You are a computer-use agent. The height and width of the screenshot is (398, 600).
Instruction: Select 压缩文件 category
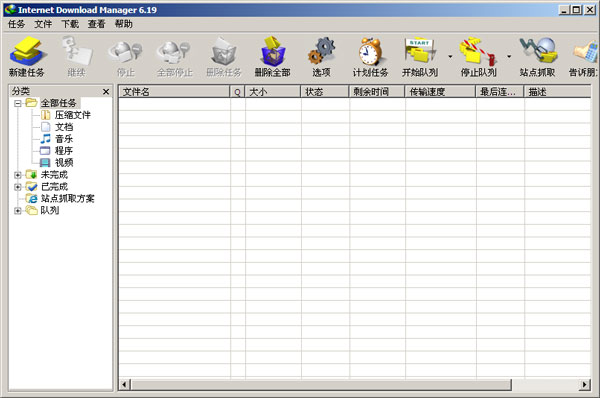[x=73, y=115]
